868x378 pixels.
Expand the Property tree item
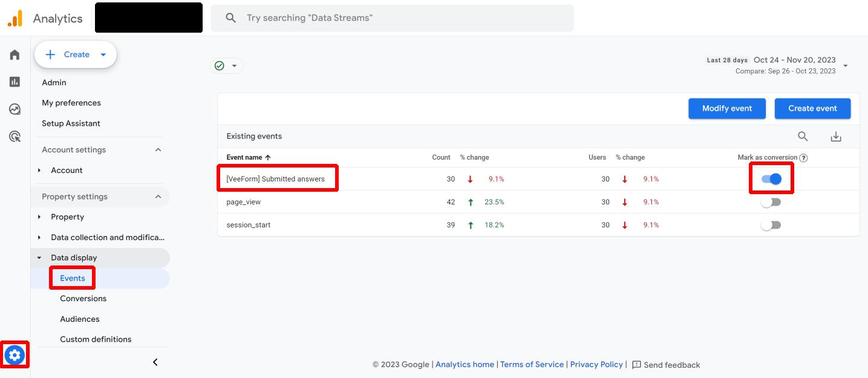point(39,217)
